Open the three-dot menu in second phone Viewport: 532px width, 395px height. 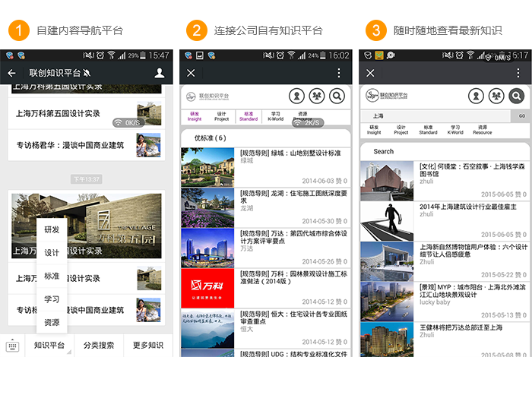339,73
